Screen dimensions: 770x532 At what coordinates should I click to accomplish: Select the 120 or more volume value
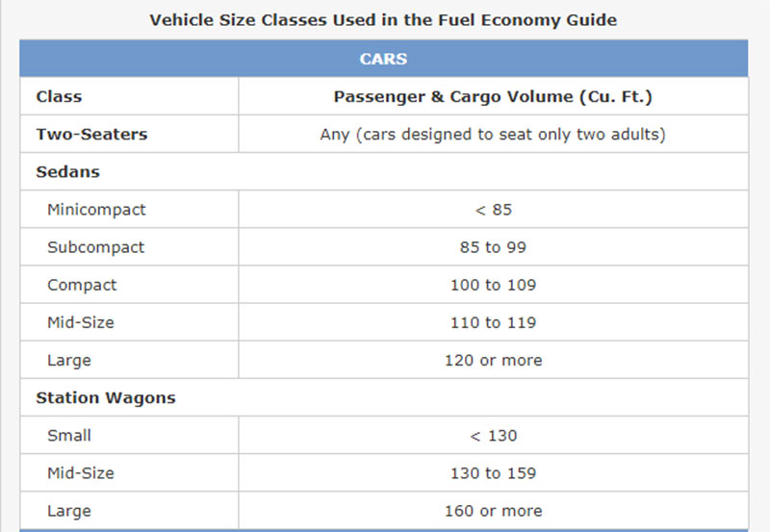[x=493, y=360]
